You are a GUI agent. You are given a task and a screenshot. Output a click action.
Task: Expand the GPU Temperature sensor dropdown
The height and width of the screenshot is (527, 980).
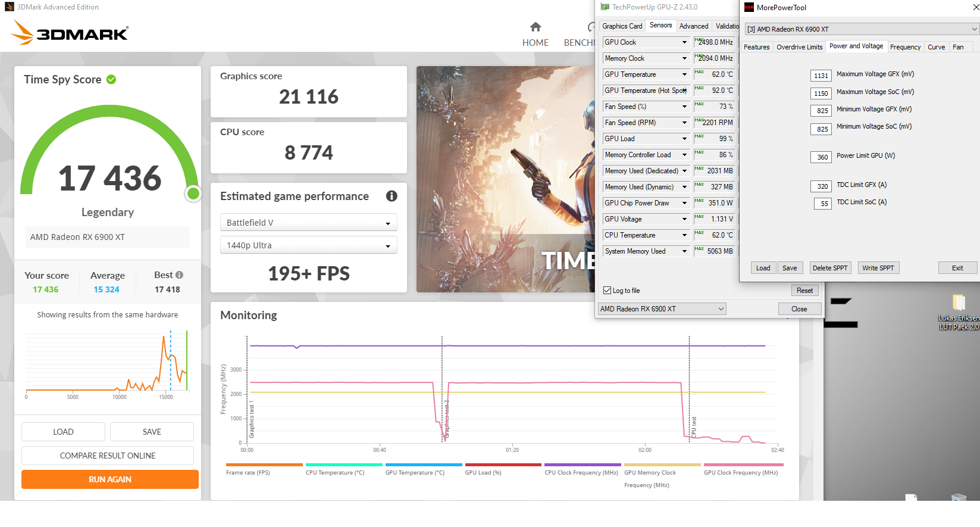(x=684, y=74)
